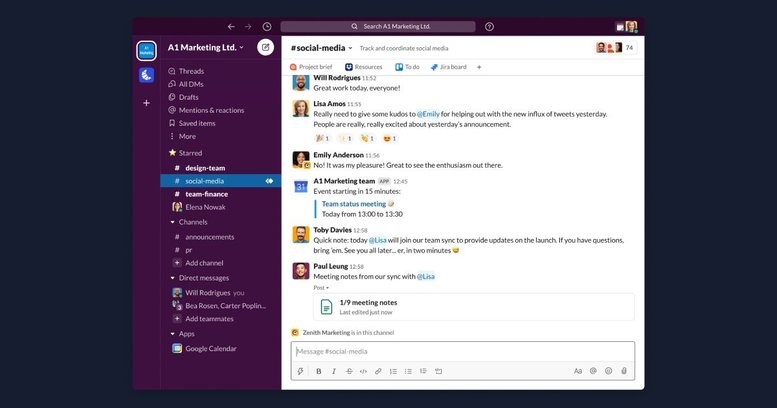777x408 pixels.
Task: Go forward using the right arrow
Action: coord(248,27)
